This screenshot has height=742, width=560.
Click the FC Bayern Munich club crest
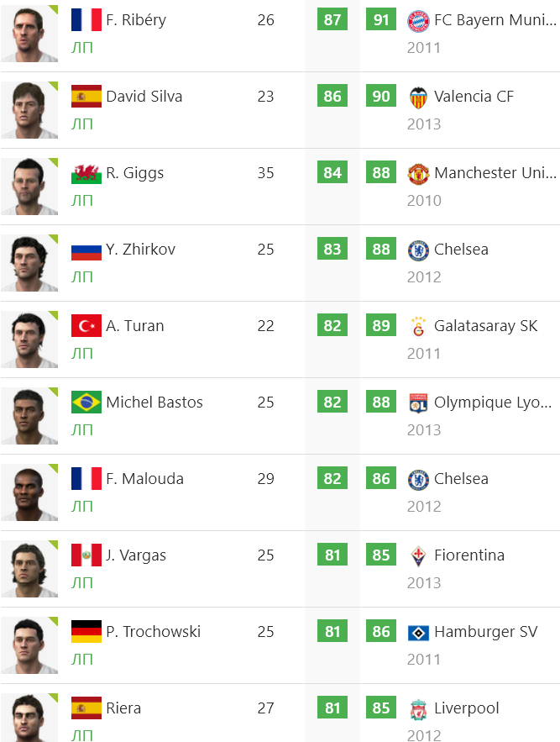tap(418, 21)
